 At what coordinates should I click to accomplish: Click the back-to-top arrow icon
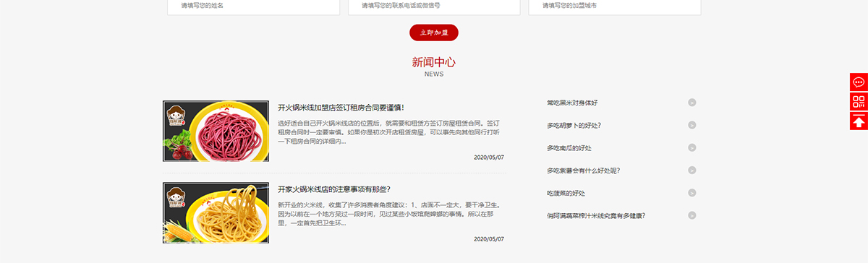pyautogui.click(x=859, y=121)
